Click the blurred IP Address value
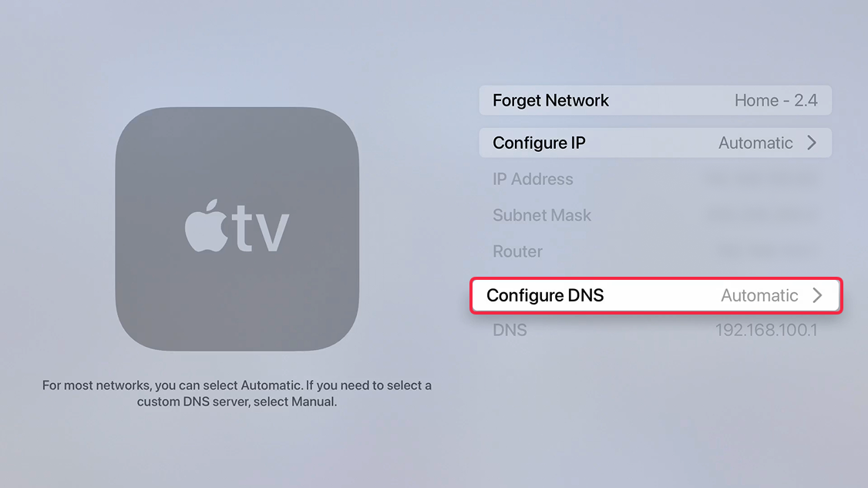Image resolution: width=868 pixels, height=488 pixels. pos(761,179)
